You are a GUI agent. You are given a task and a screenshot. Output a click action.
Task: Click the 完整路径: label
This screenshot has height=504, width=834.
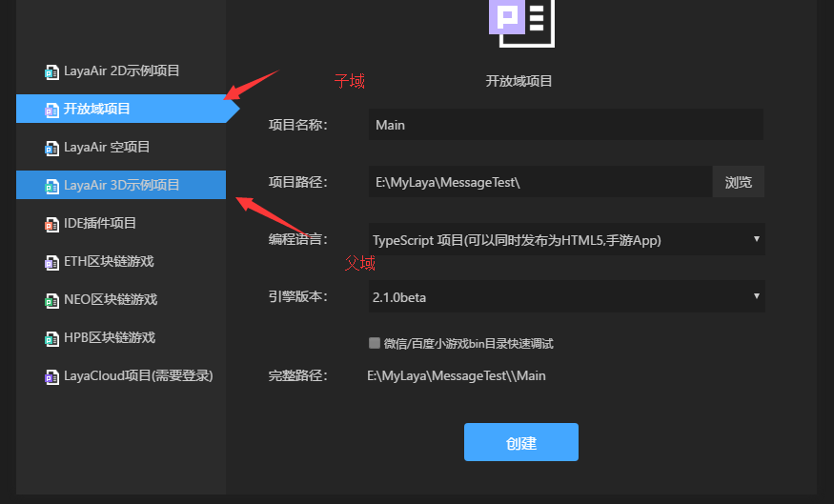pyautogui.click(x=297, y=376)
